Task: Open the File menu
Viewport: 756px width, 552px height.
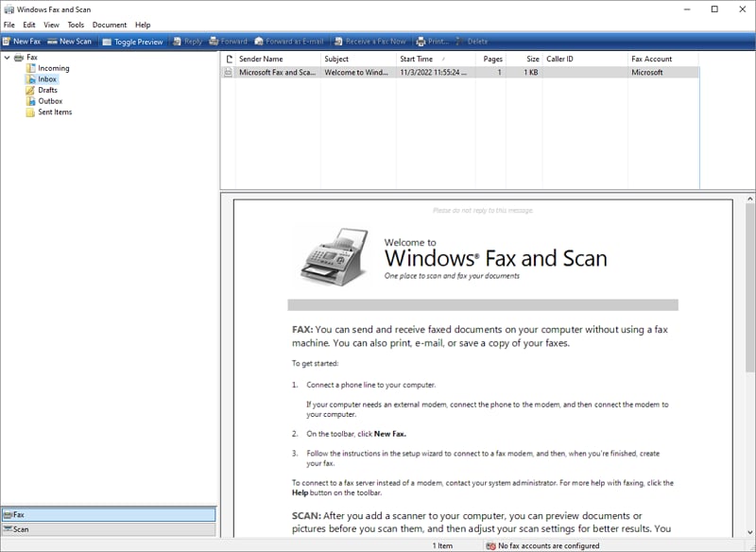Action: [x=9, y=25]
